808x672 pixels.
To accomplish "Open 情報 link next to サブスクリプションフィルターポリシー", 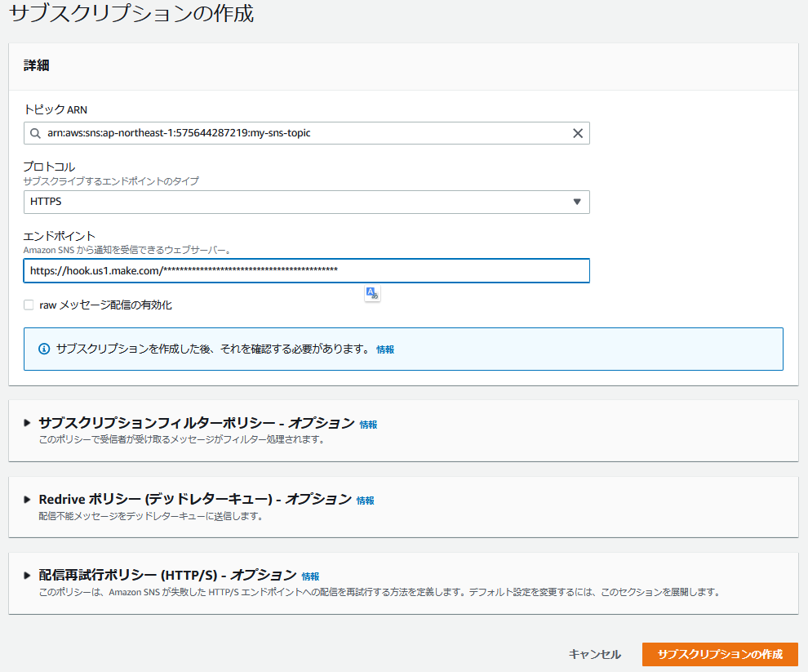I will (x=368, y=425).
